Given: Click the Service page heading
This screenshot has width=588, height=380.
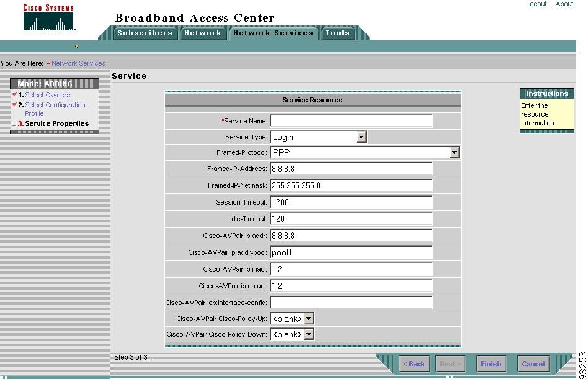Looking at the screenshot, I should pos(129,76).
